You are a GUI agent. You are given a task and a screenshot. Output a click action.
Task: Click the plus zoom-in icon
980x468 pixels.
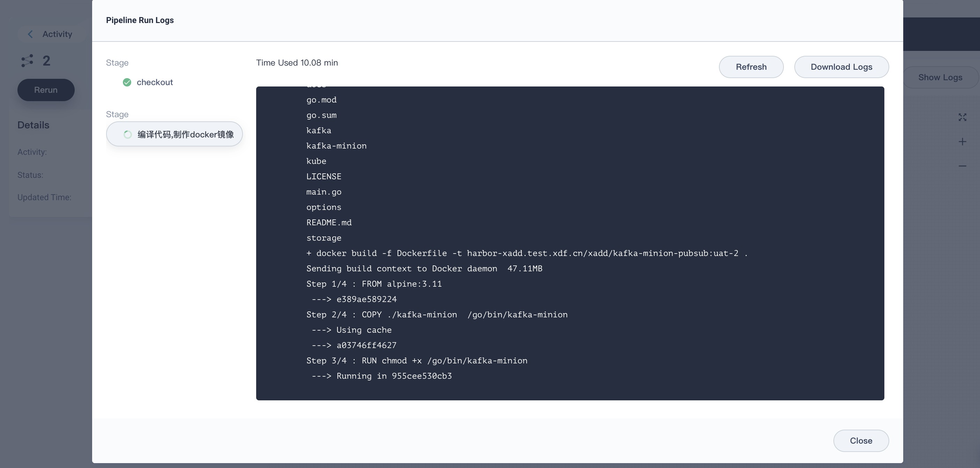coord(962,142)
